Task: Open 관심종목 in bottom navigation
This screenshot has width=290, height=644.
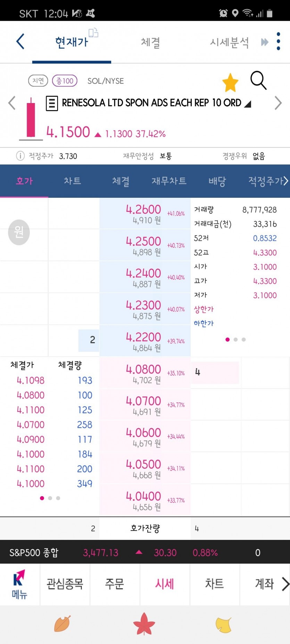Action: (x=65, y=584)
